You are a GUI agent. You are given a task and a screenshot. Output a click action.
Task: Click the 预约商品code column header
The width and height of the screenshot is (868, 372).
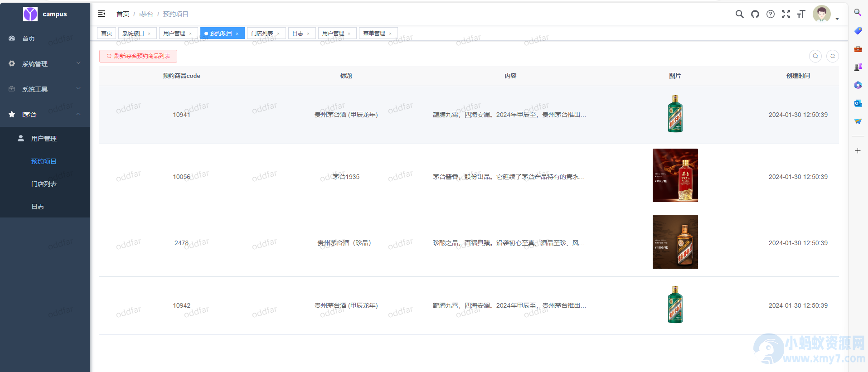click(181, 76)
